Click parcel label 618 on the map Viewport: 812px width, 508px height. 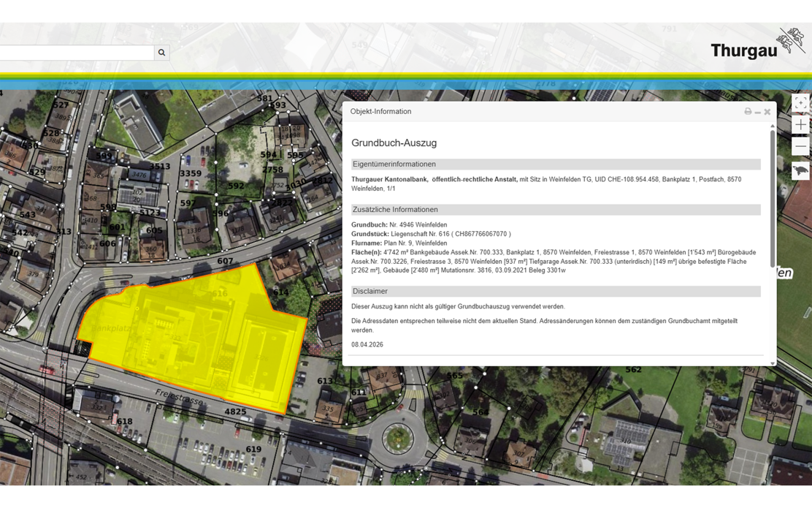click(x=124, y=422)
